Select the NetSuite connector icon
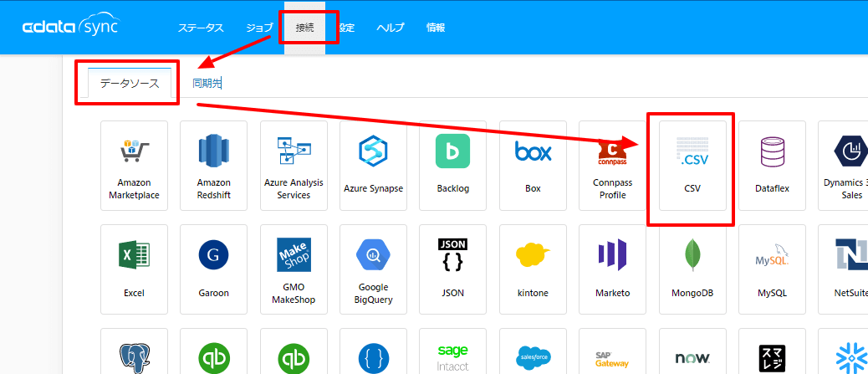Viewport: 868px width, 374px height. click(x=850, y=255)
